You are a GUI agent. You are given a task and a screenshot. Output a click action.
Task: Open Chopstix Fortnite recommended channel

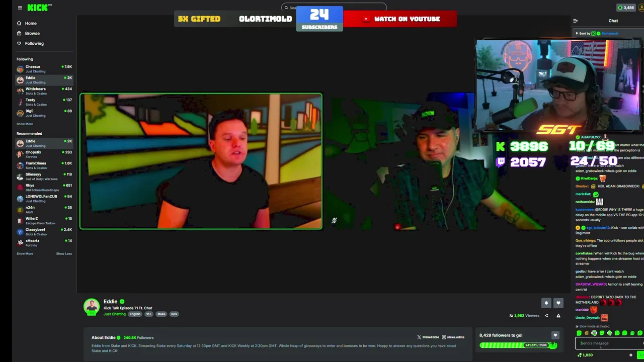44,154
